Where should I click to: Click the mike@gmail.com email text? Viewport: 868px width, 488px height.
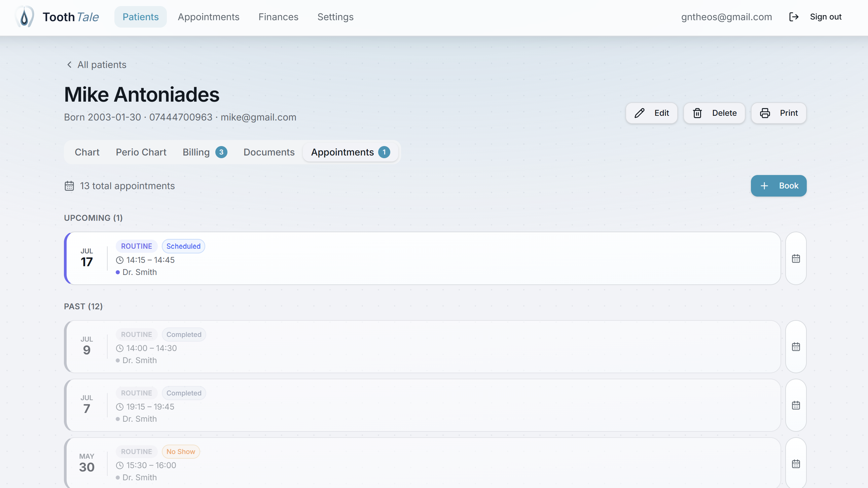coord(258,117)
